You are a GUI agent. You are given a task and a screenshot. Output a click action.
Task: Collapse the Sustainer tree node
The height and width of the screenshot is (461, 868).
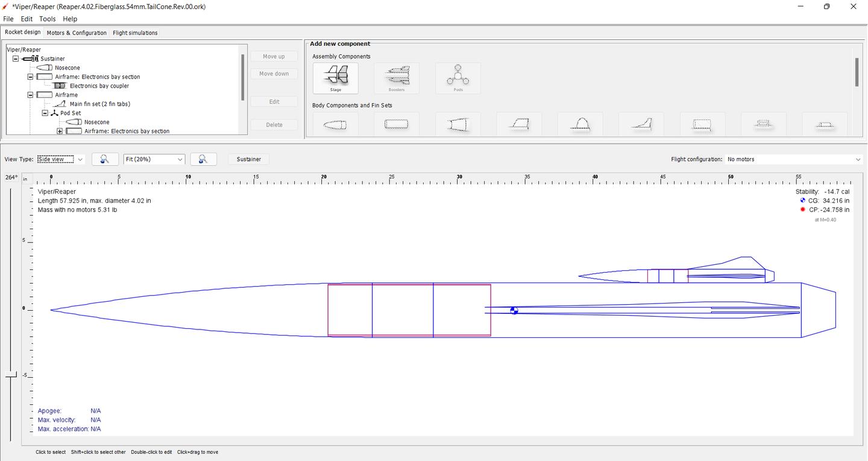pyautogui.click(x=14, y=59)
